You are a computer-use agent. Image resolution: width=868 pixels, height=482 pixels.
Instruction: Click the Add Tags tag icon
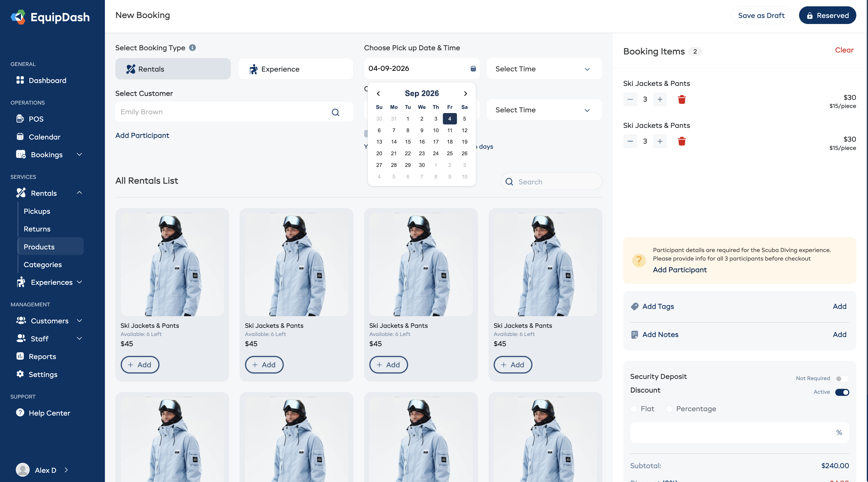[634, 306]
